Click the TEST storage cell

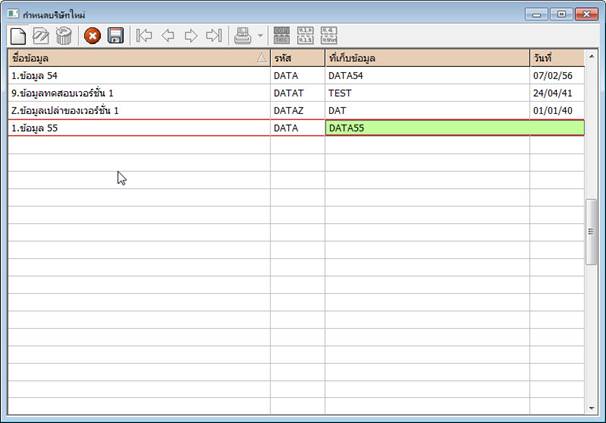426,92
